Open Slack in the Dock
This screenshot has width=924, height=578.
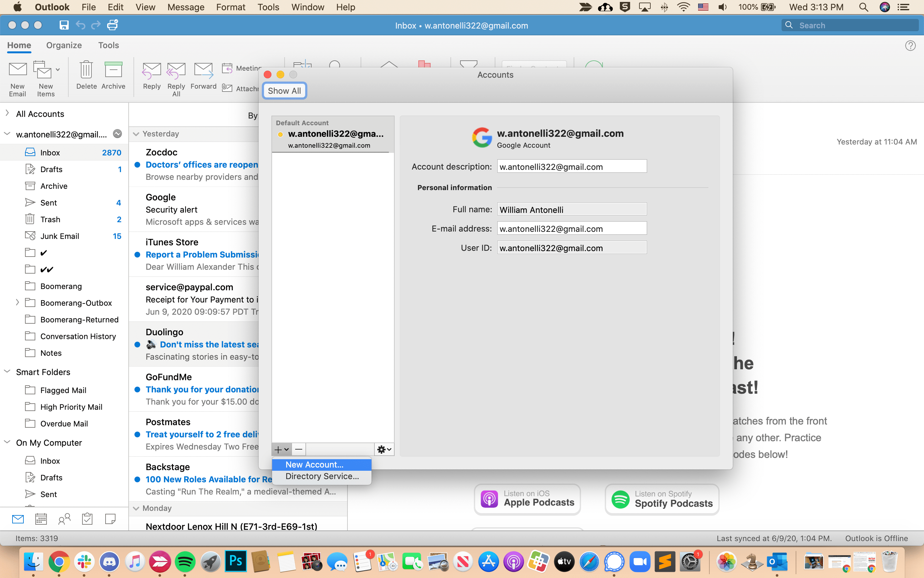[84, 562]
